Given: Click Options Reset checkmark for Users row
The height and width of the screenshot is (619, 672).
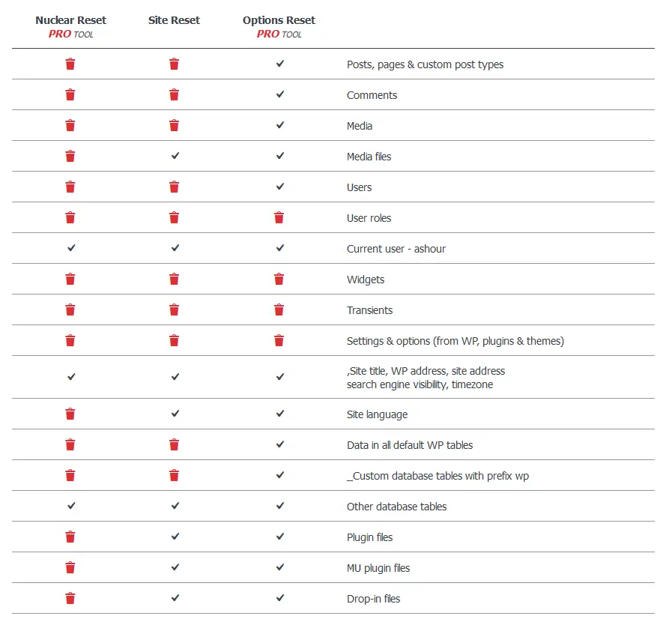Looking at the screenshot, I should point(279,187).
